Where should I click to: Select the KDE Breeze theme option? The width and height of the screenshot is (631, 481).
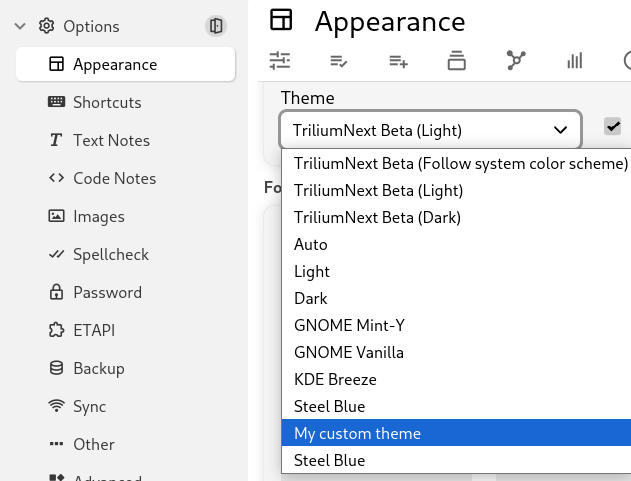[x=335, y=379]
